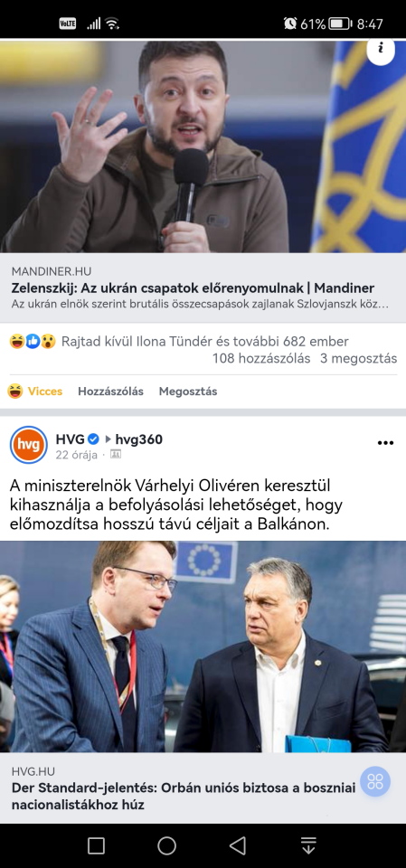Tap the post audience icon beside 22 órája
The image size is (406, 868).
[116, 455]
